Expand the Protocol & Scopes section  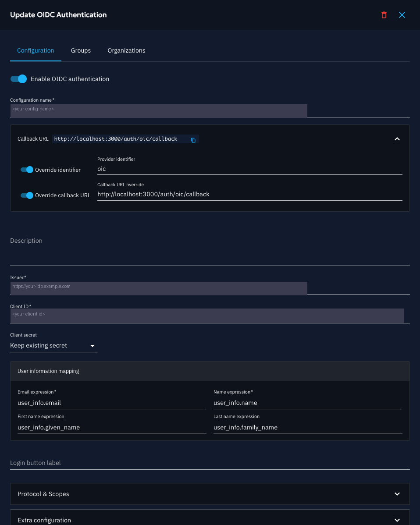210,494
